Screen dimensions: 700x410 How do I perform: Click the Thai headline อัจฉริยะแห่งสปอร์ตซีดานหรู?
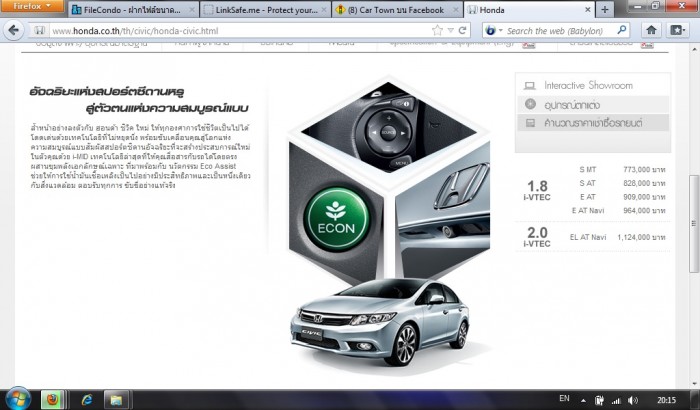point(107,92)
